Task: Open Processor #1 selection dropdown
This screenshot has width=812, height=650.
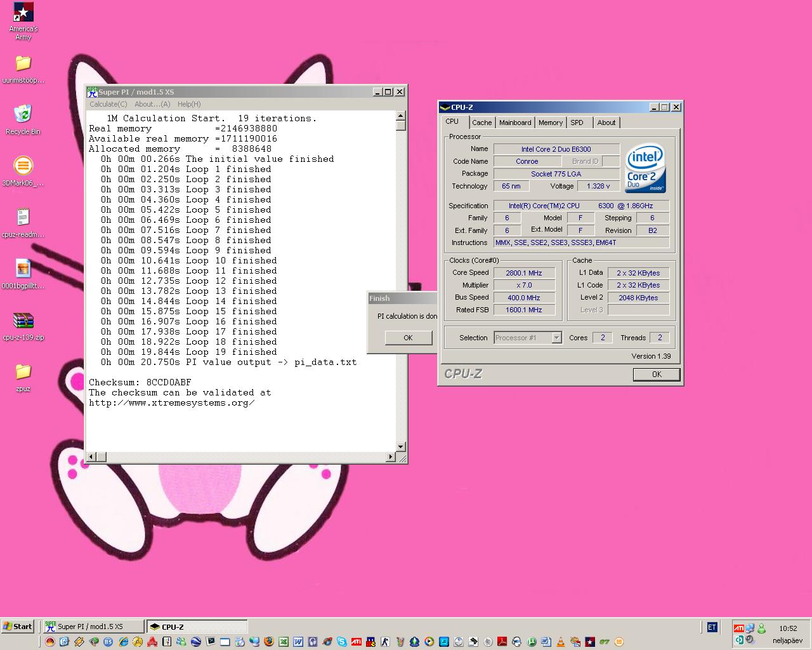Action: pos(528,338)
